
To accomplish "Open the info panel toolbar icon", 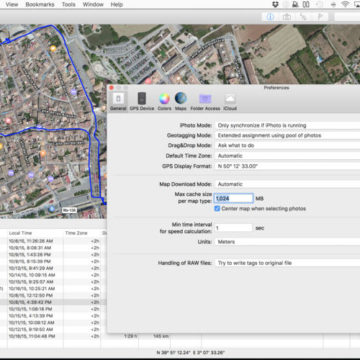I will tap(270, 17).
